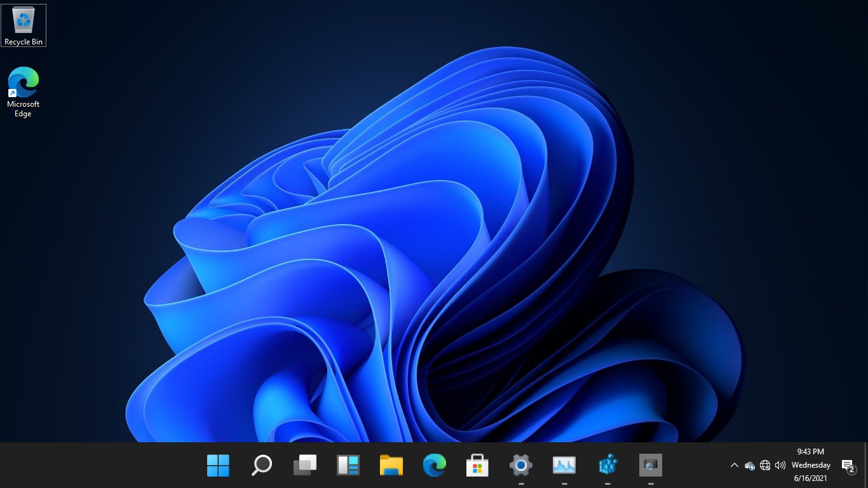The image size is (868, 488).
Task: Open notification center with 2 notifications
Action: point(848,466)
